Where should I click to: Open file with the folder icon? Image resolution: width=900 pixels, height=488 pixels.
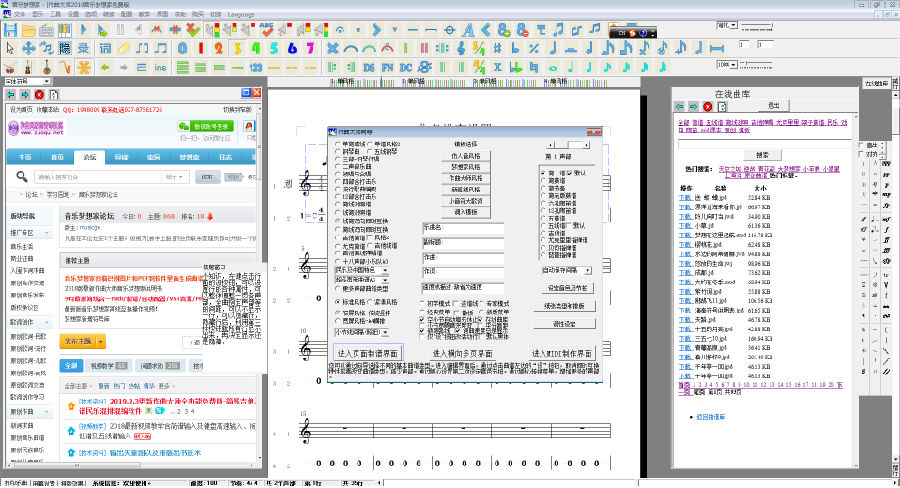[28, 30]
